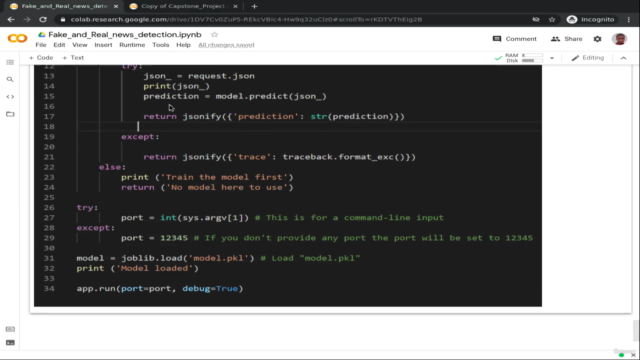Viewport: 640px width, 360px height.
Task: Close the Copy of Capstone_Project tab
Action: (236, 6)
